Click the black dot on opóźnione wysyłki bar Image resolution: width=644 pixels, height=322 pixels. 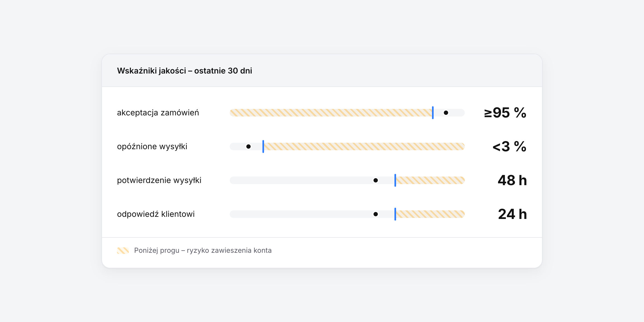tap(248, 147)
